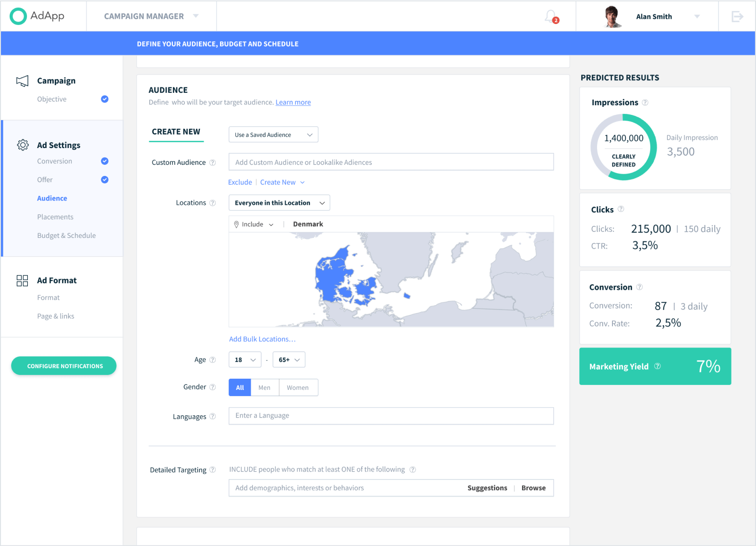Click help icon next to Custom Audience
This screenshot has width=756, height=546.
point(212,162)
